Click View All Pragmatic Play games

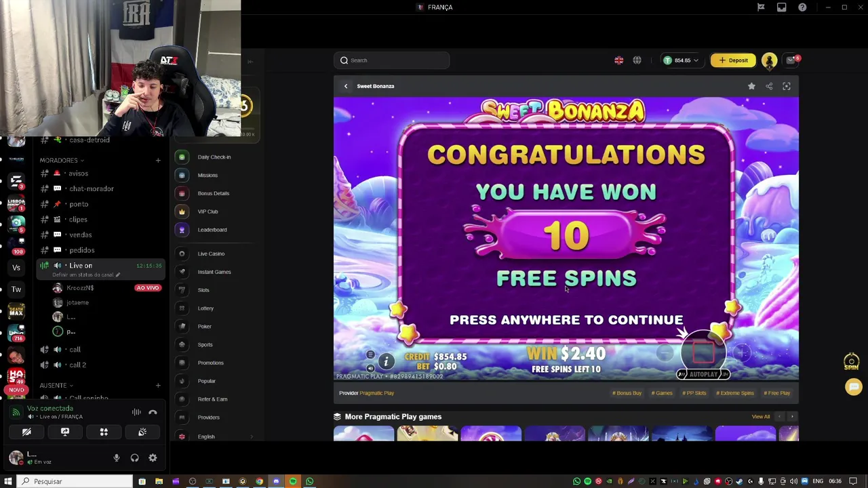[x=761, y=417]
